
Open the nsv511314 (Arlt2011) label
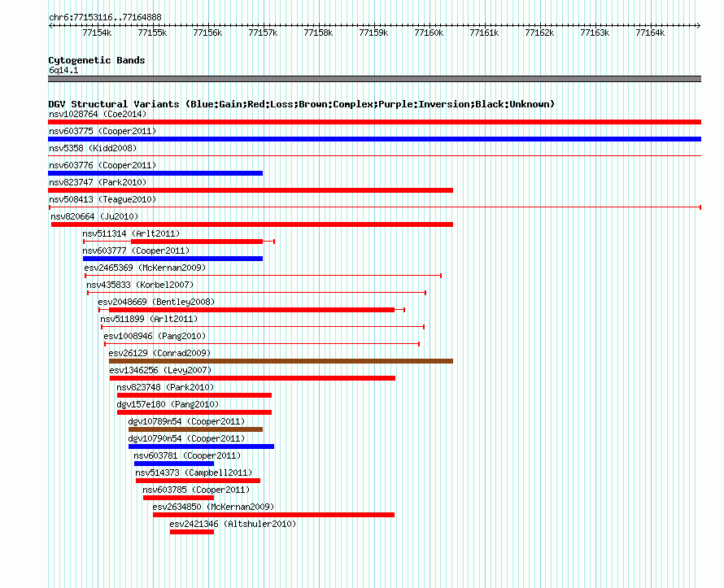click(131, 233)
